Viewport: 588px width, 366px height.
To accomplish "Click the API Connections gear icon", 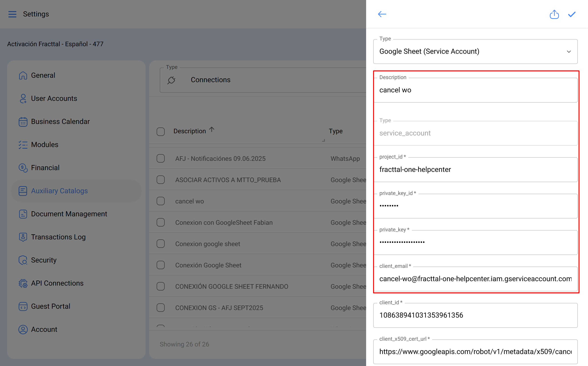I will click(23, 283).
